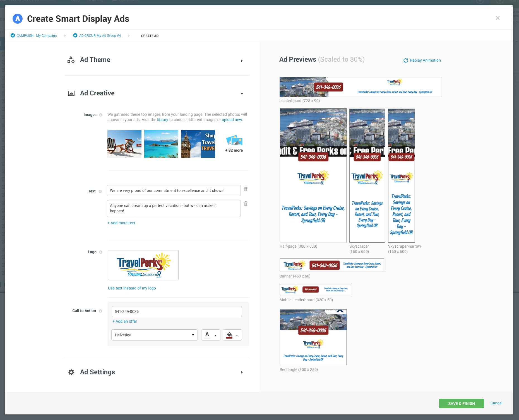
Task: Open the AD GROUP: My Ad Group #4 breadcrumb
Action: pyautogui.click(x=100, y=36)
